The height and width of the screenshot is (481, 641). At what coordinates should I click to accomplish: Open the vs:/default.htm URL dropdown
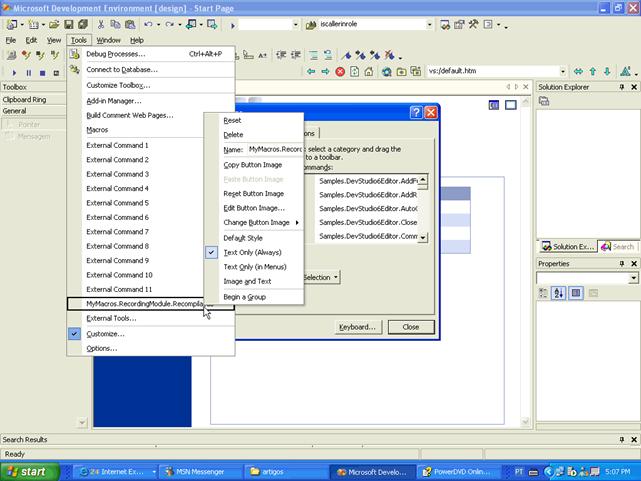click(563, 72)
